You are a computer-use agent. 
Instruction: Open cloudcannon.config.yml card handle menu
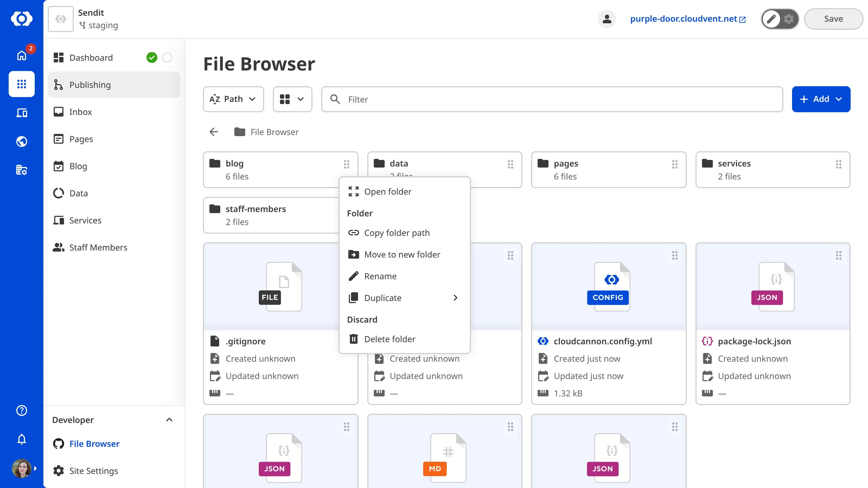(x=675, y=256)
